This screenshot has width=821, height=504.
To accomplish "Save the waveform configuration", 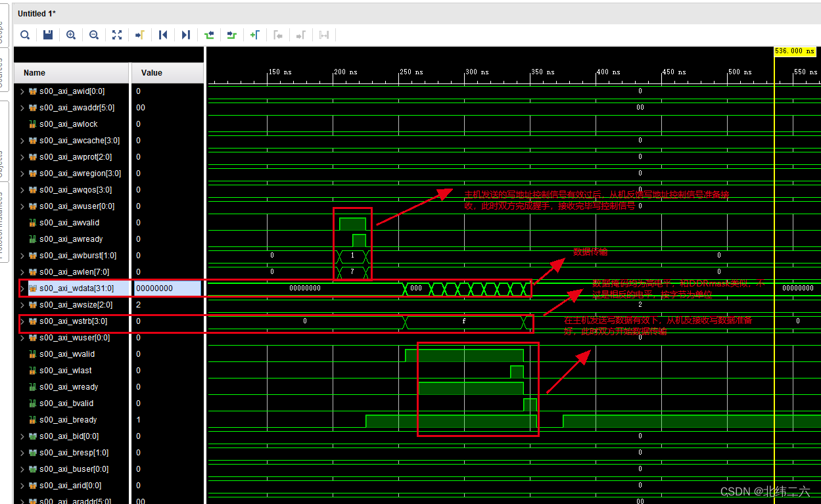I will (47, 35).
